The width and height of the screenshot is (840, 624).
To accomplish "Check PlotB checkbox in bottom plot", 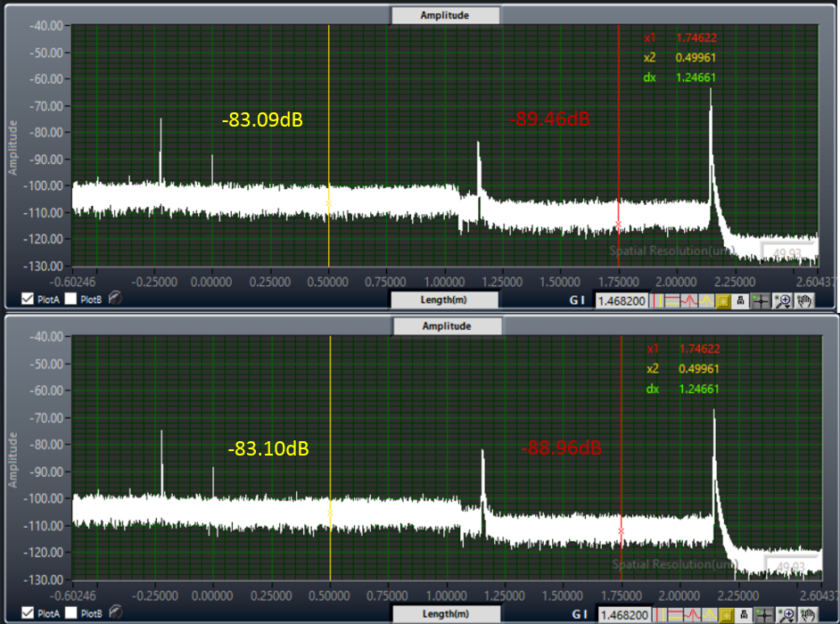I will point(70,612).
